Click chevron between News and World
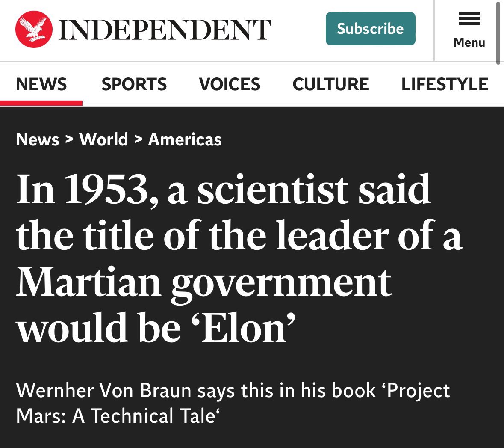 (69, 139)
